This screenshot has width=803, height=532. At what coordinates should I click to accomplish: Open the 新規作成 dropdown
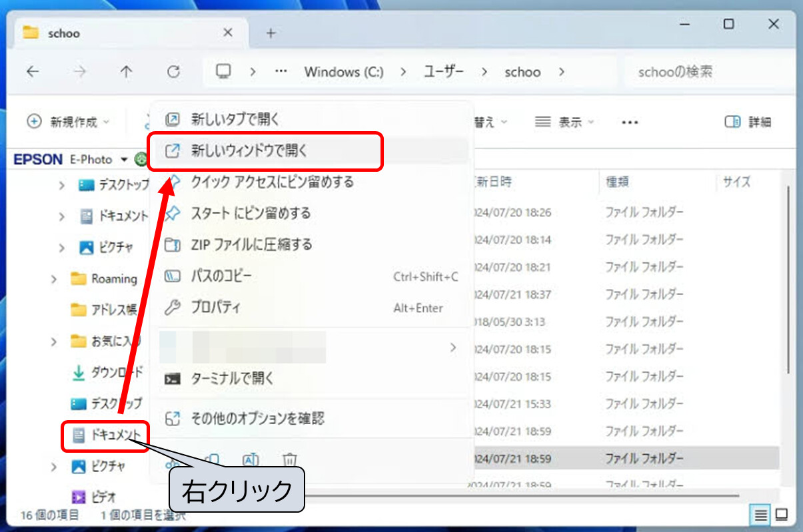(x=68, y=122)
